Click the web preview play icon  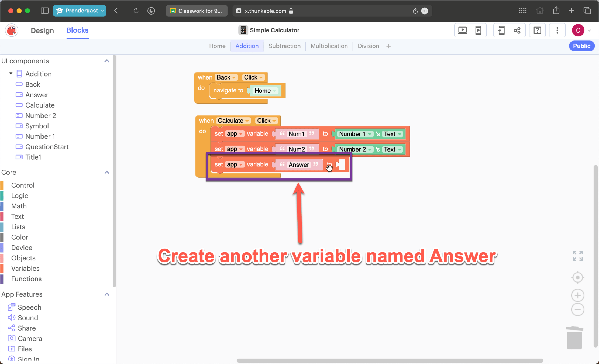tap(463, 30)
